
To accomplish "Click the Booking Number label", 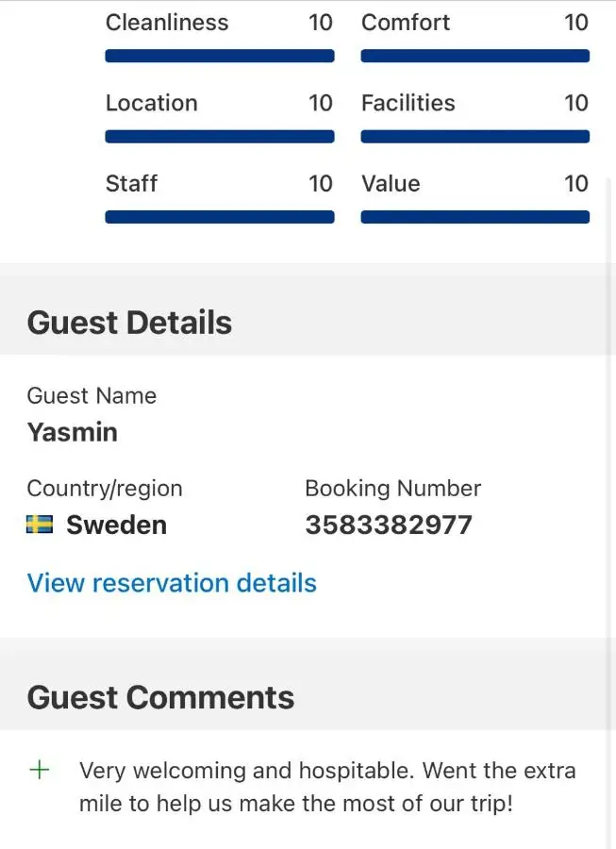I will 392,489.
